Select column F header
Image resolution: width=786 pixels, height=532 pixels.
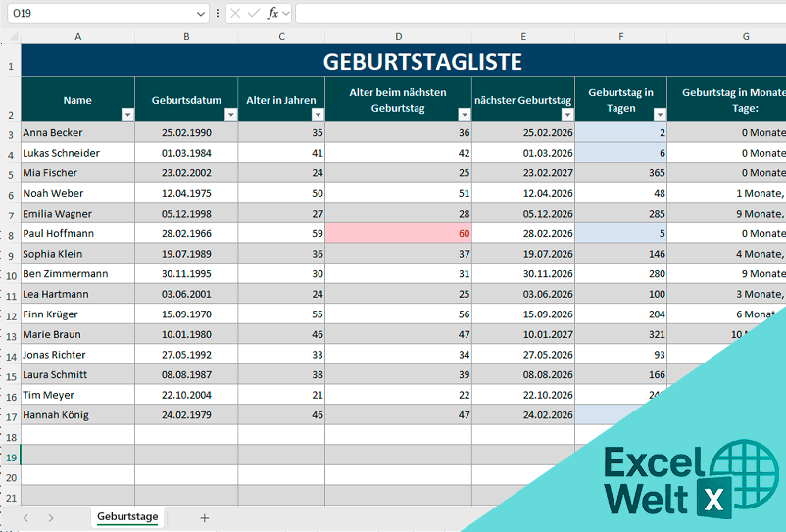621,37
